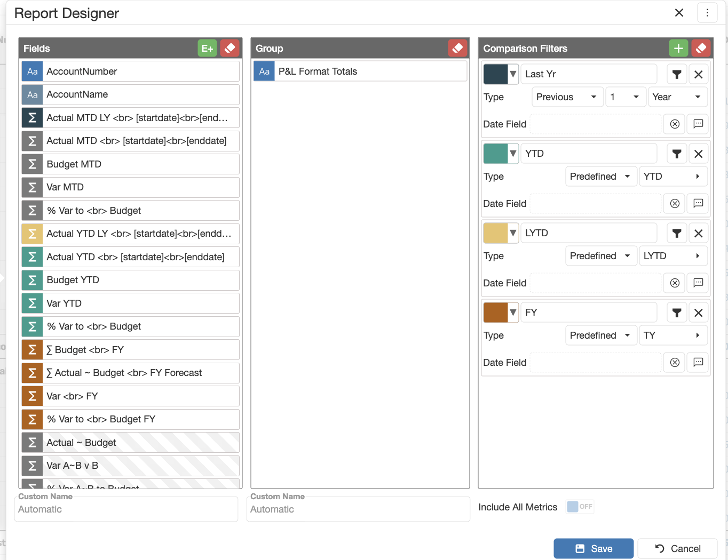Select the ∑ Actual ~ Budget FY Forecast field

click(131, 373)
